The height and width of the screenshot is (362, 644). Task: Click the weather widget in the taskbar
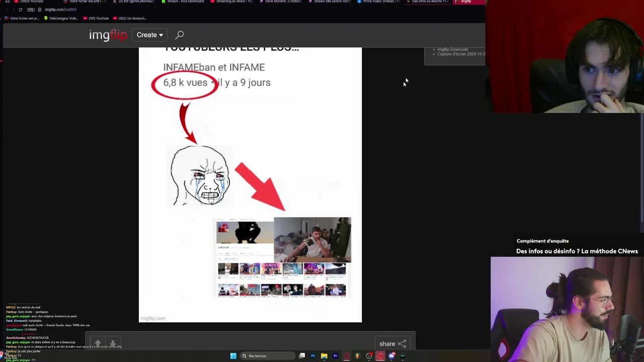[x=8, y=356]
